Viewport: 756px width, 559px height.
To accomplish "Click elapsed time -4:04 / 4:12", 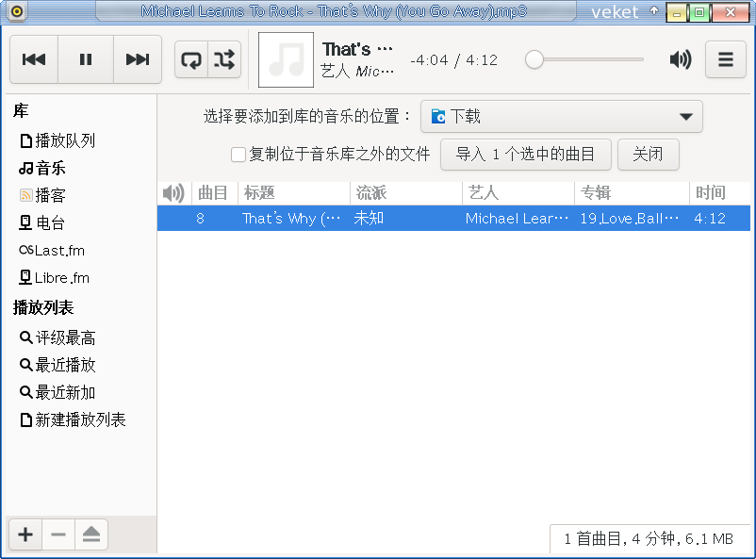I will (x=453, y=60).
